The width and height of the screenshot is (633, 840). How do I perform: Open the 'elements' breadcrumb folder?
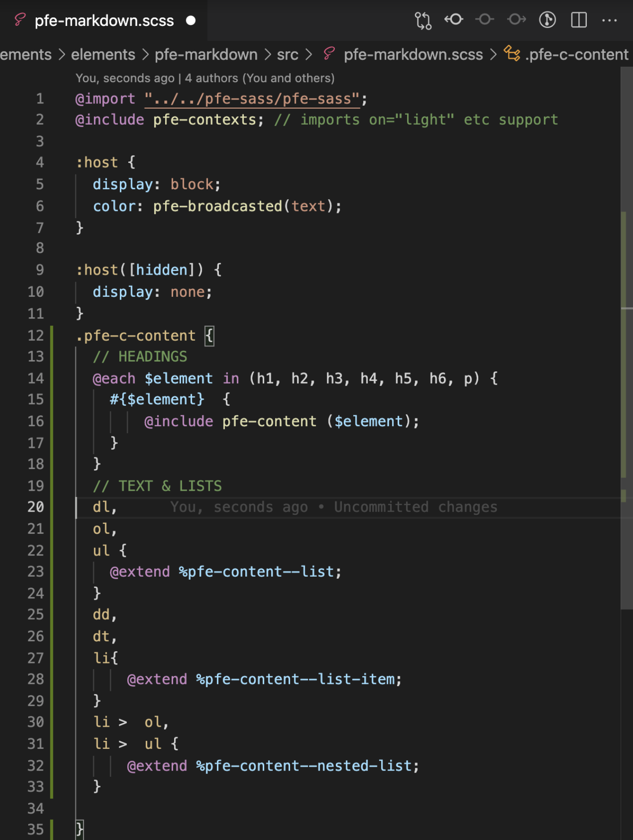103,55
